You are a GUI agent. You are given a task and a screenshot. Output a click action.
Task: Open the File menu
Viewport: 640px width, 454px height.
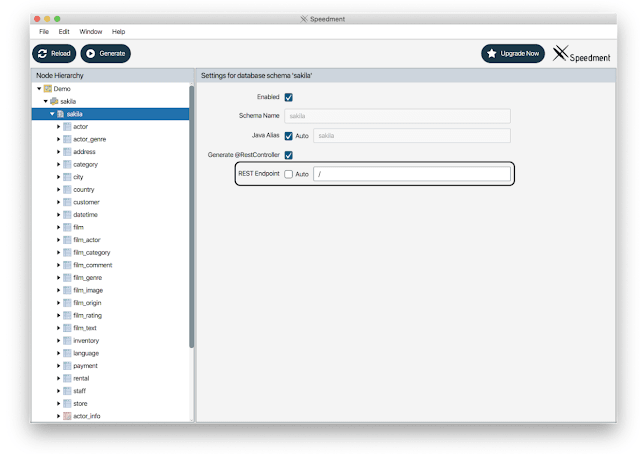(44, 32)
